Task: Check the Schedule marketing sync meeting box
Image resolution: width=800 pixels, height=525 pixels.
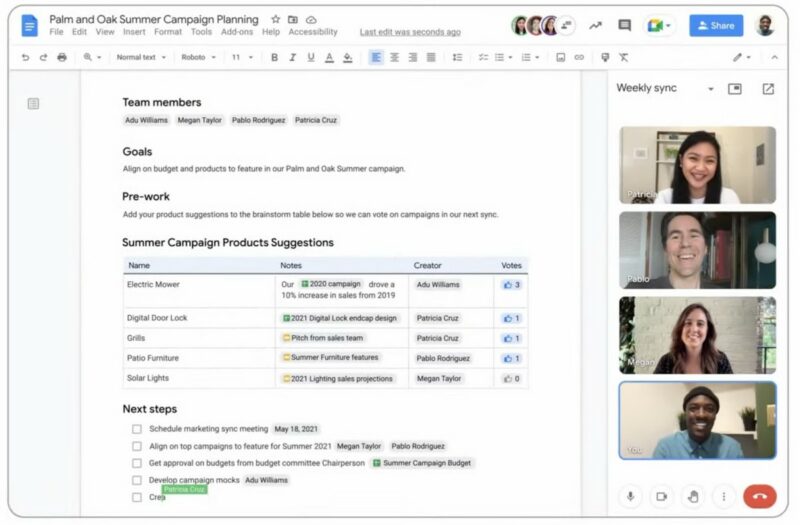Action: click(137, 429)
